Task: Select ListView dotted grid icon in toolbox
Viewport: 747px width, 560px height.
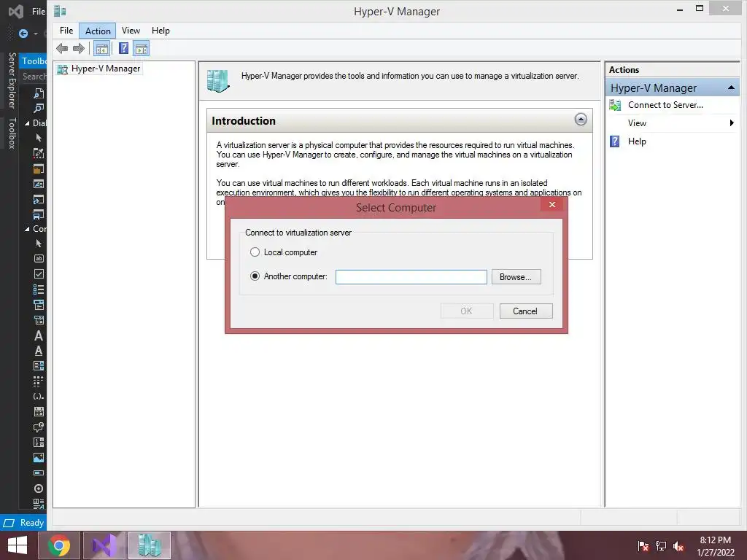Action: pyautogui.click(x=39, y=381)
